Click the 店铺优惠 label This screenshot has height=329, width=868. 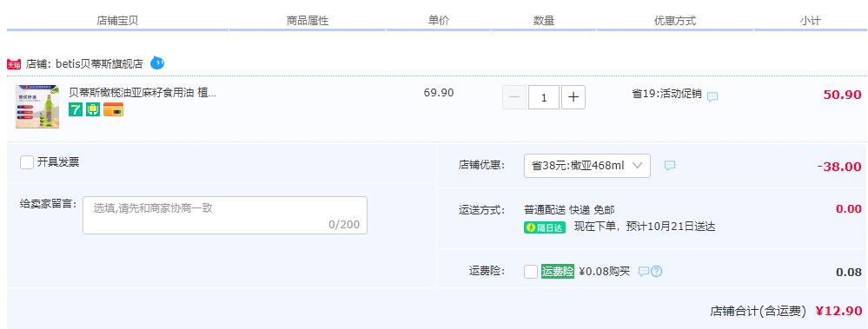coord(481,165)
